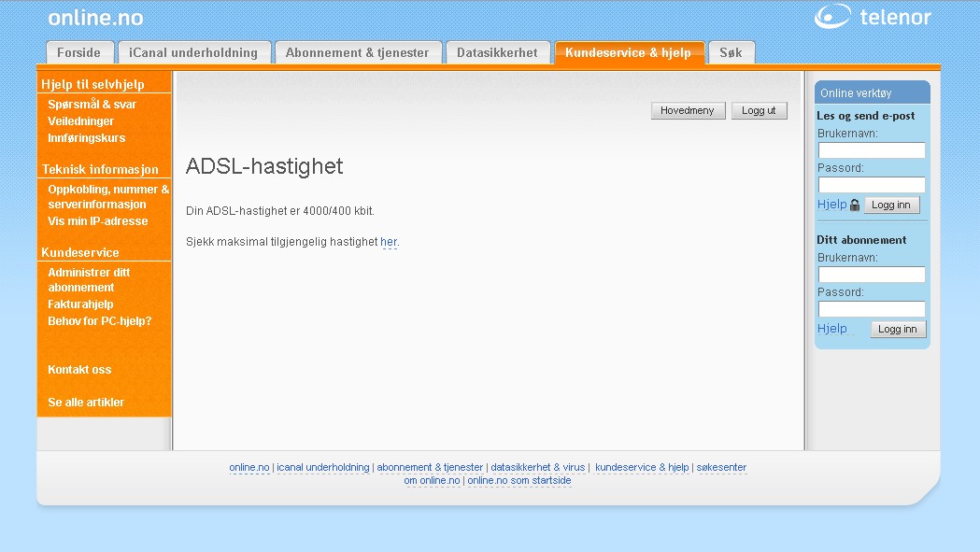Click footer link om online.no
Viewport: 980px width, 552px height.
click(432, 481)
